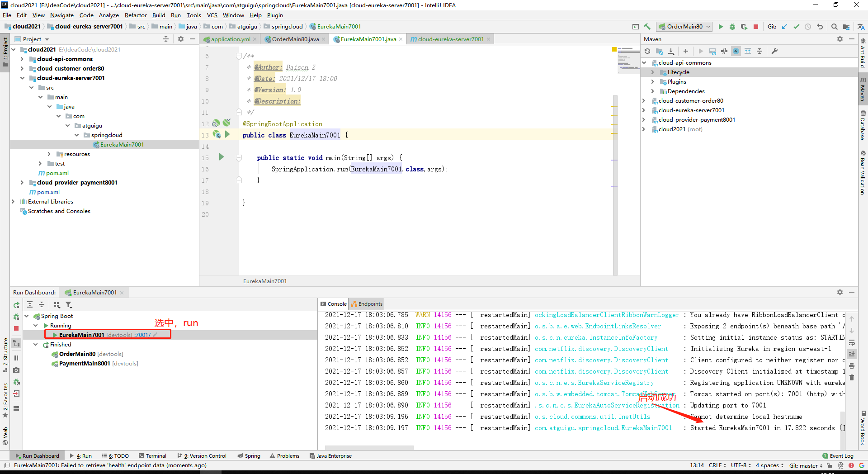The image size is (868, 474).
Task: Open Maven settings wrench
Action: (774, 51)
